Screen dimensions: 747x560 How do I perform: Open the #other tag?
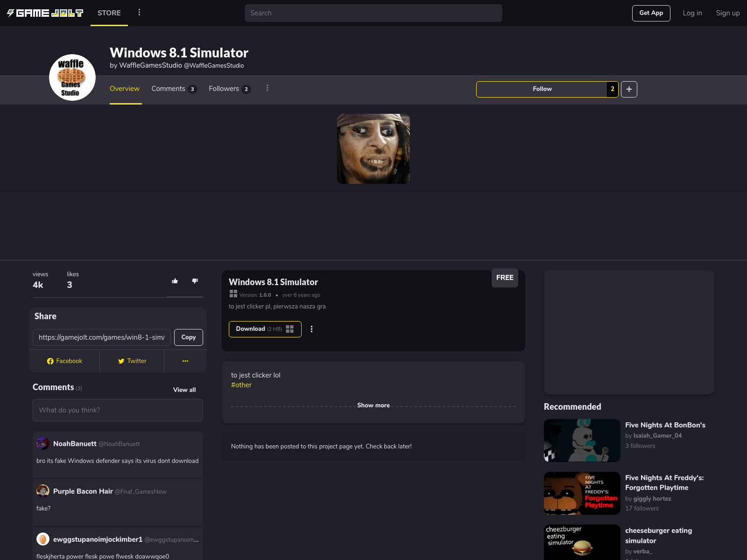click(x=241, y=385)
